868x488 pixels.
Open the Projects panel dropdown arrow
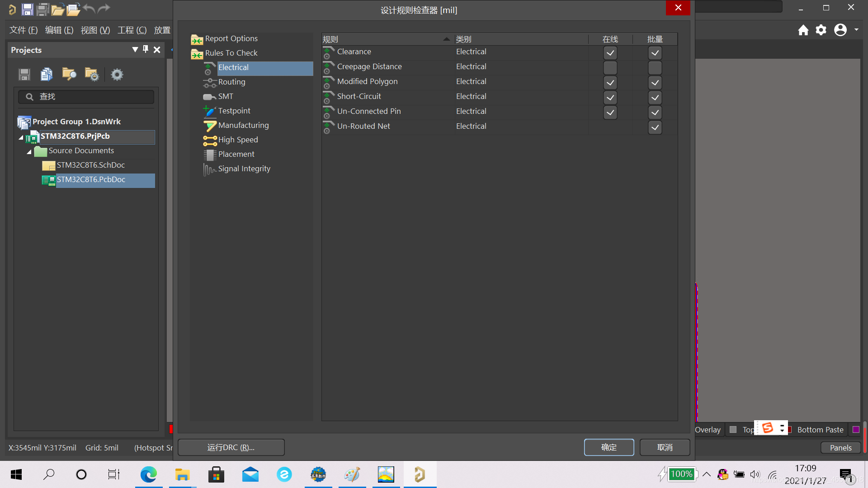pos(135,50)
